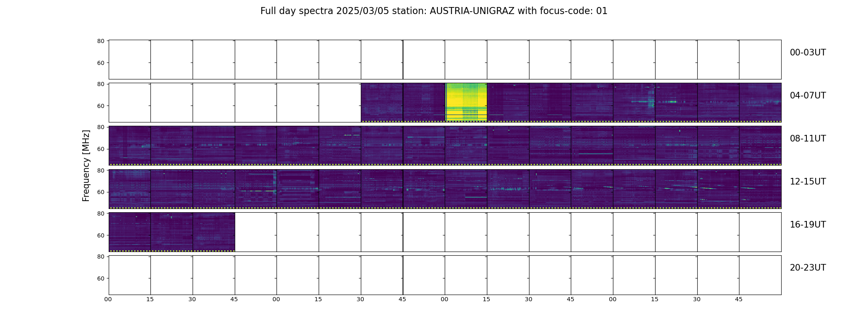Click the final '45' time-axis tick label

coord(739,300)
